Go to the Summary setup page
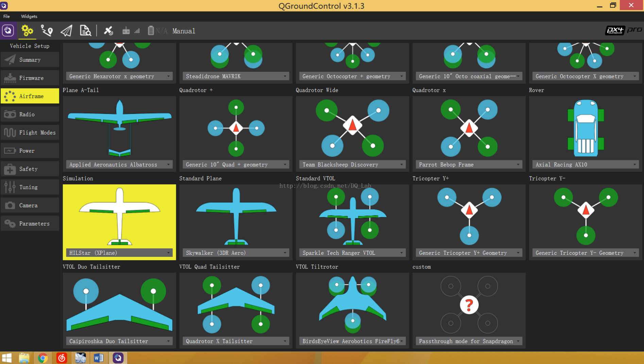Screen dimensions: 644x364 click(x=30, y=60)
